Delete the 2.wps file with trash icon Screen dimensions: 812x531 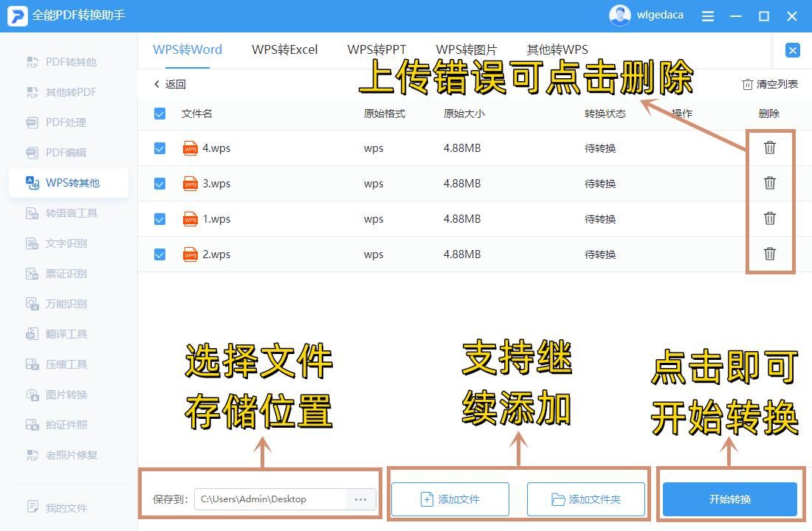769,254
